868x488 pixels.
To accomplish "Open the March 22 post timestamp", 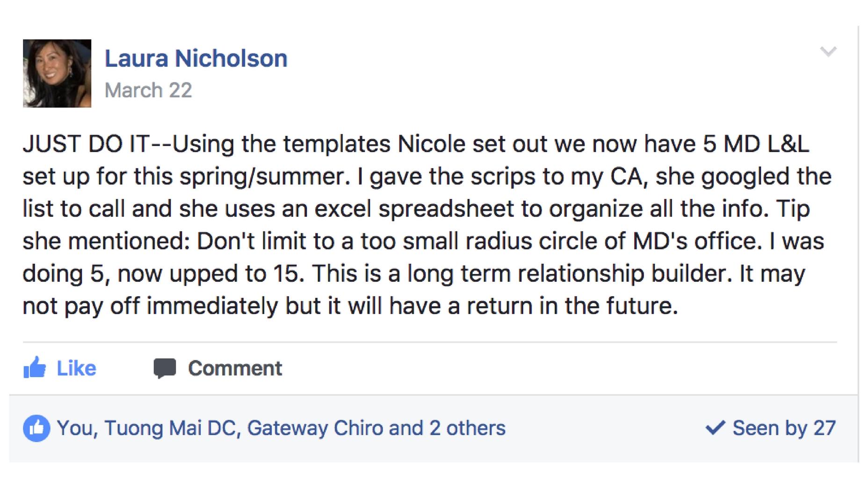I will coord(148,90).
